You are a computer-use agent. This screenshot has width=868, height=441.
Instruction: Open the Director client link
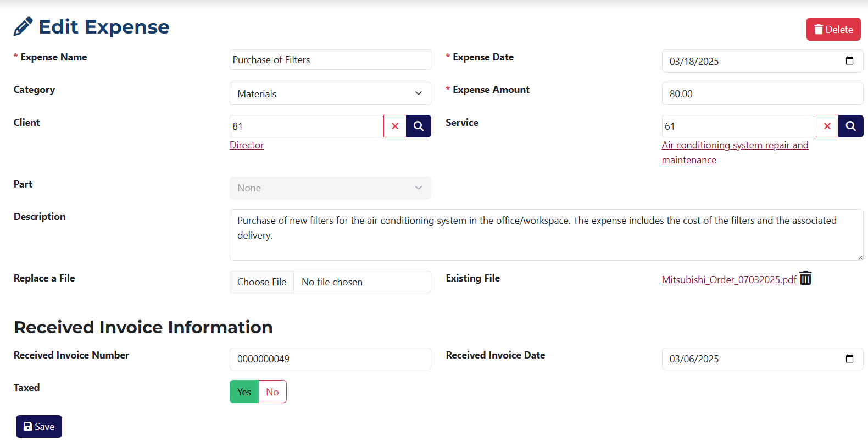pyautogui.click(x=247, y=145)
